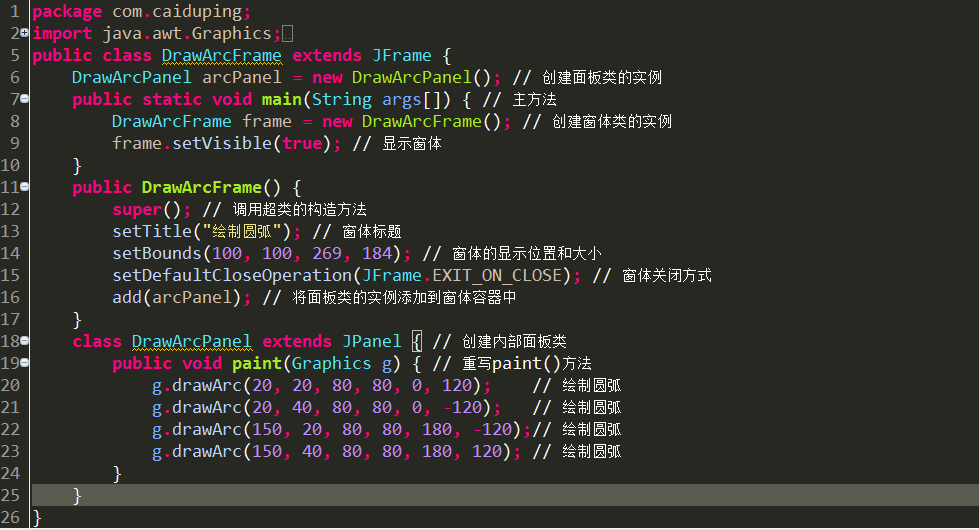979x530 pixels.
Task: Click the underlined DrawArcPanel class name on line 18
Action: [192, 341]
